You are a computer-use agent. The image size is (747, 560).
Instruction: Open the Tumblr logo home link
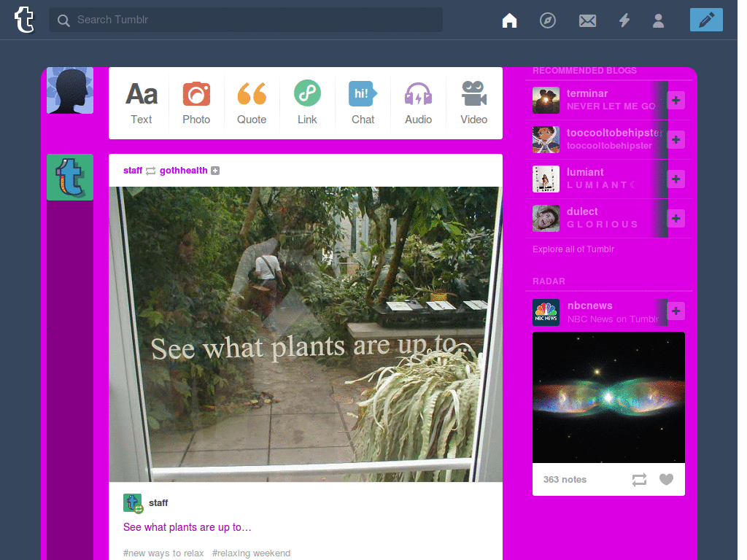[x=24, y=20]
